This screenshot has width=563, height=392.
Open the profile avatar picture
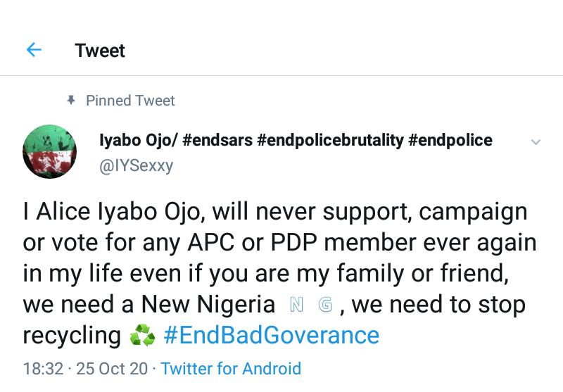49,151
